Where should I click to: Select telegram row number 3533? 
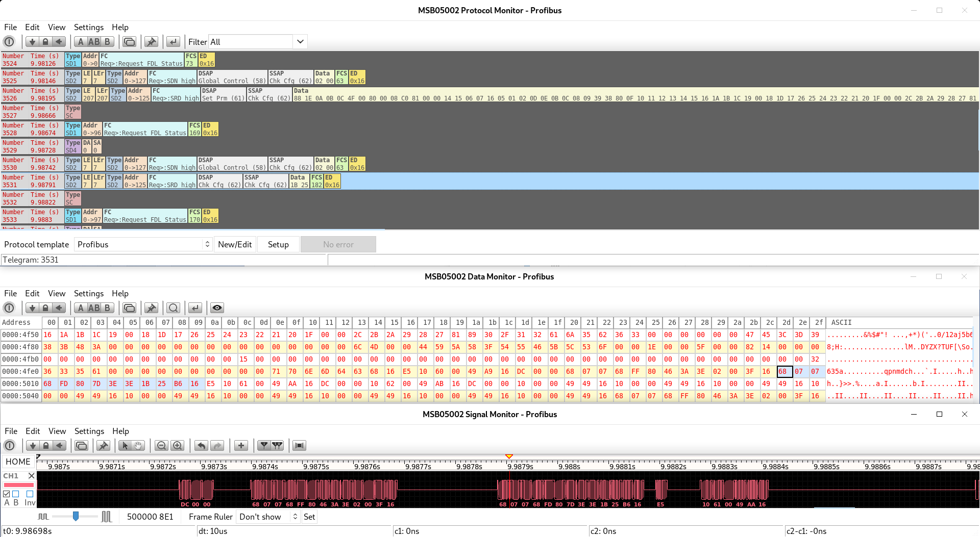[x=490, y=216]
